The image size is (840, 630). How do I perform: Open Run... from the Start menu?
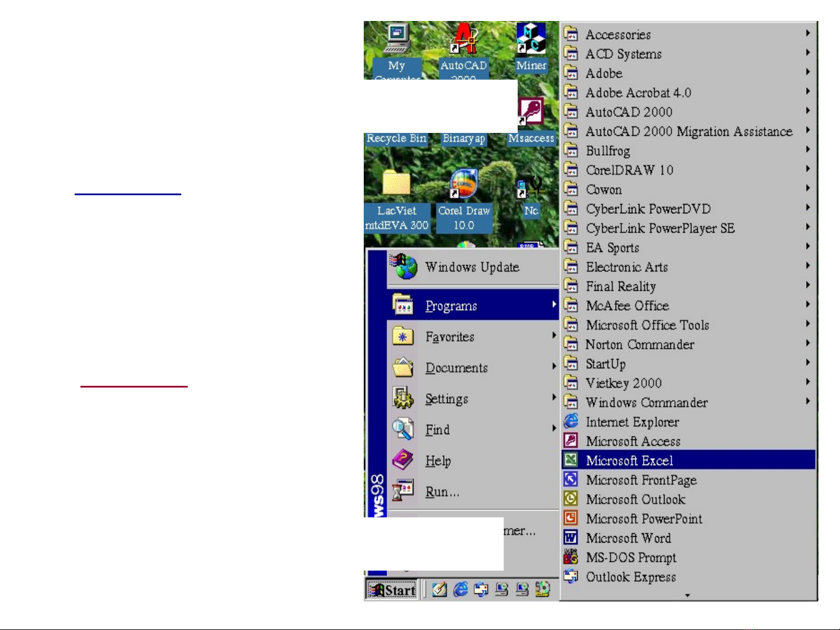tap(442, 492)
